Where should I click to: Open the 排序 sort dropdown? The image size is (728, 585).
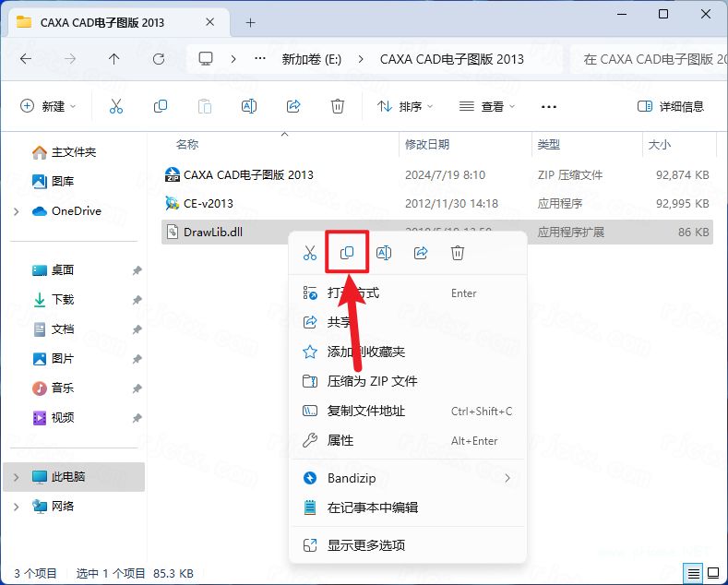coord(405,106)
